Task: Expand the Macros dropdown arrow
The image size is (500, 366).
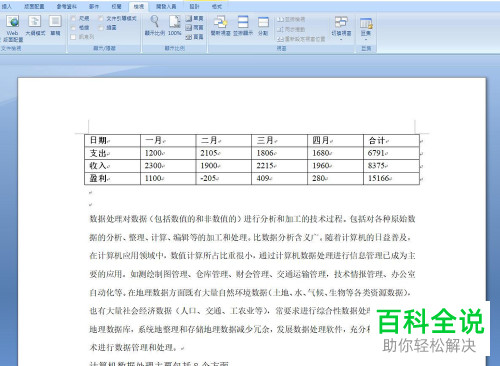Action: coord(366,40)
